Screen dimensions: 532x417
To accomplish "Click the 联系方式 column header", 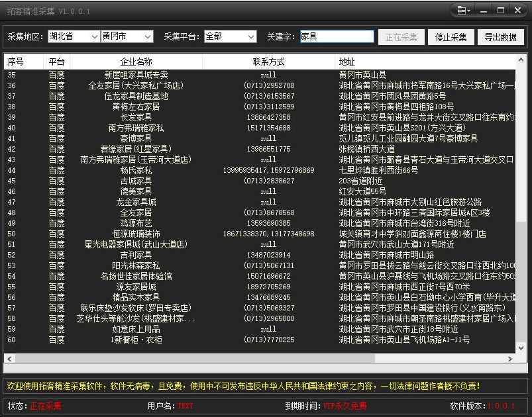I will click(x=268, y=62).
